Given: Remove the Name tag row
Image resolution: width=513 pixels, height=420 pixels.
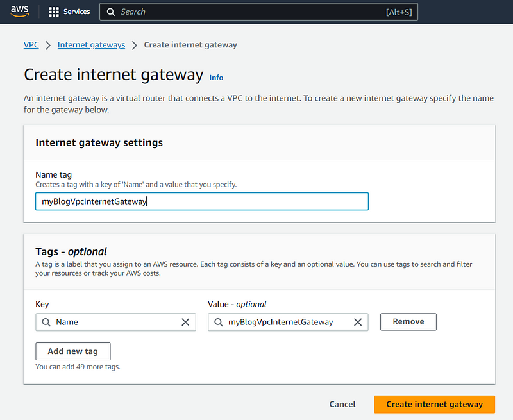Looking at the screenshot, I should pyautogui.click(x=408, y=322).
